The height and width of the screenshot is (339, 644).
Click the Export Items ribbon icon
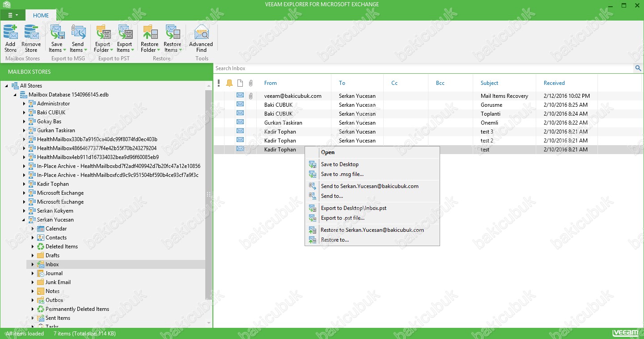tap(125, 32)
